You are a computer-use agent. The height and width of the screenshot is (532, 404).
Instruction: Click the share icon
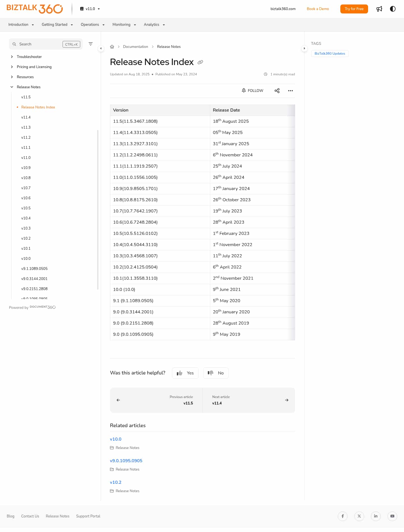(277, 91)
